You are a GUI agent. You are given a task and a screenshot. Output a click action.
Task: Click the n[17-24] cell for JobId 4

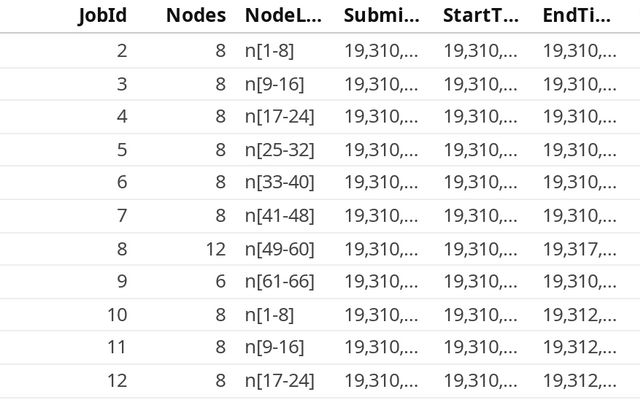click(280, 117)
